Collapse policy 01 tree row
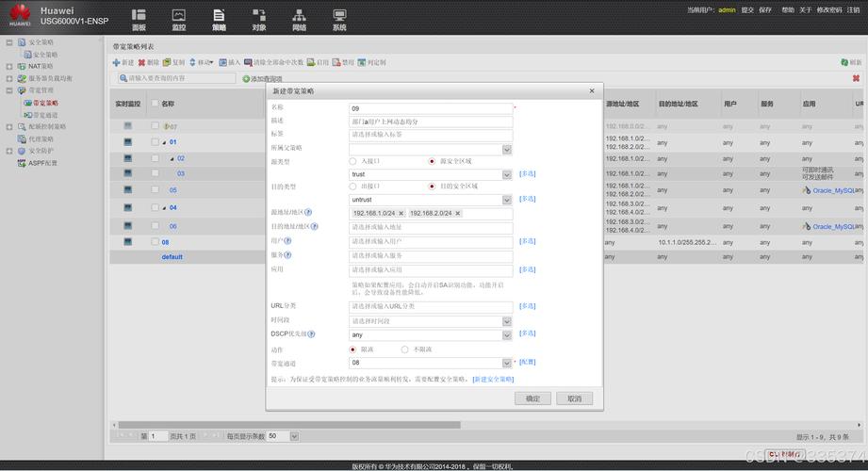The width and height of the screenshot is (868, 471). [164, 143]
